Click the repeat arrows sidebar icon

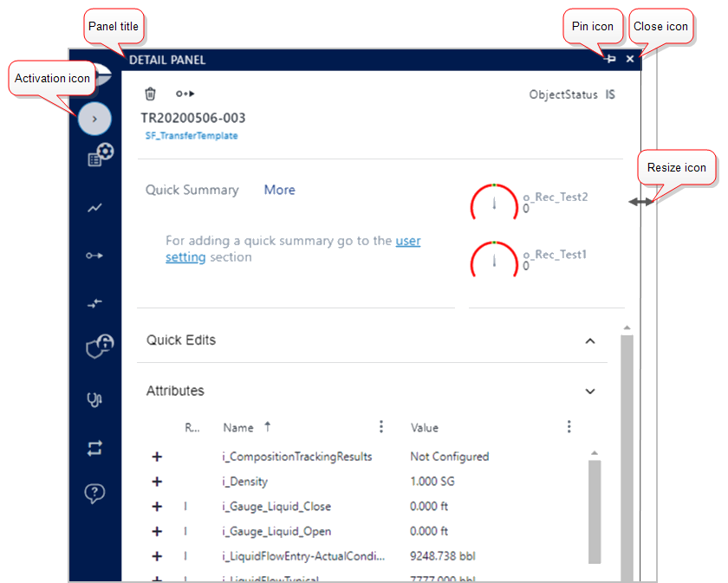click(94, 448)
